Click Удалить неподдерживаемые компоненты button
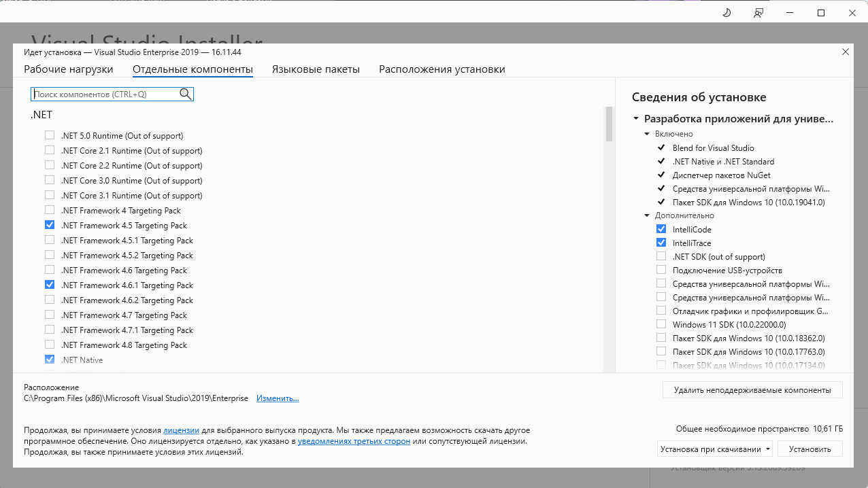This screenshot has height=488, width=868. click(x=752, y=390)
